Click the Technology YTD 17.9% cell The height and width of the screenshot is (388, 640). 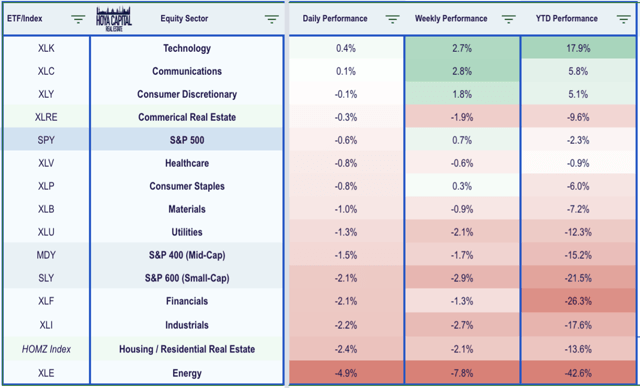[579, 48]
